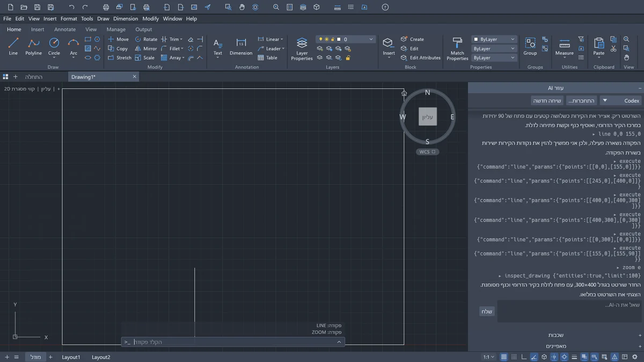This screenshot has width=644, height=362.
Task: Click the התחברות login button
Action: pos(582,100)
